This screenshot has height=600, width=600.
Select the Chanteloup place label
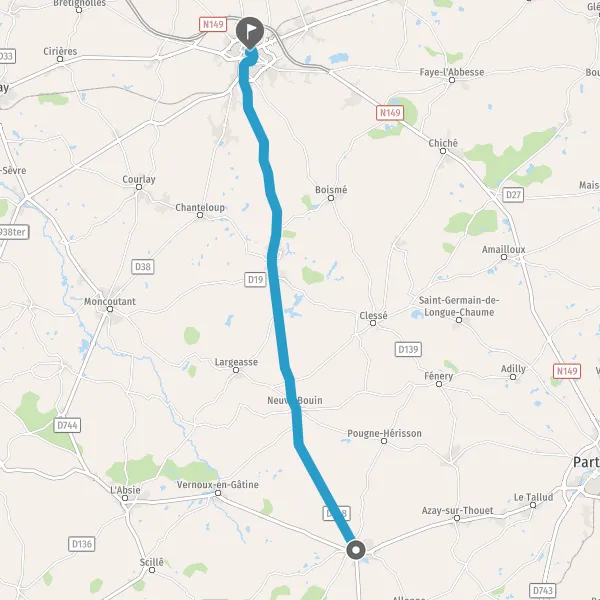(x=200, y=207)
